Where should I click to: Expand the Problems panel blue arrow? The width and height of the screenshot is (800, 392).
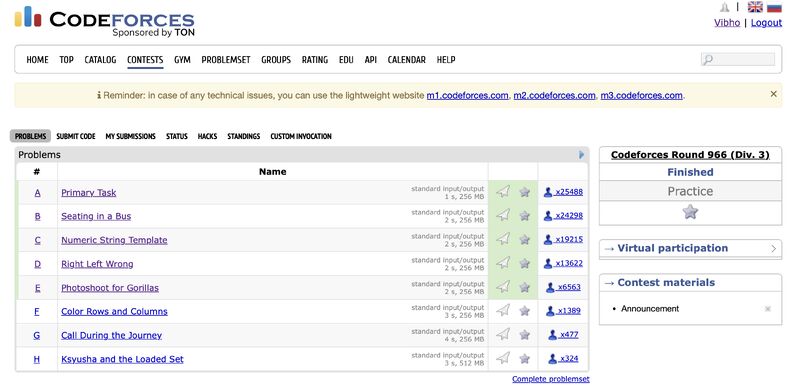pyautogui.click(x=581, y=155)
